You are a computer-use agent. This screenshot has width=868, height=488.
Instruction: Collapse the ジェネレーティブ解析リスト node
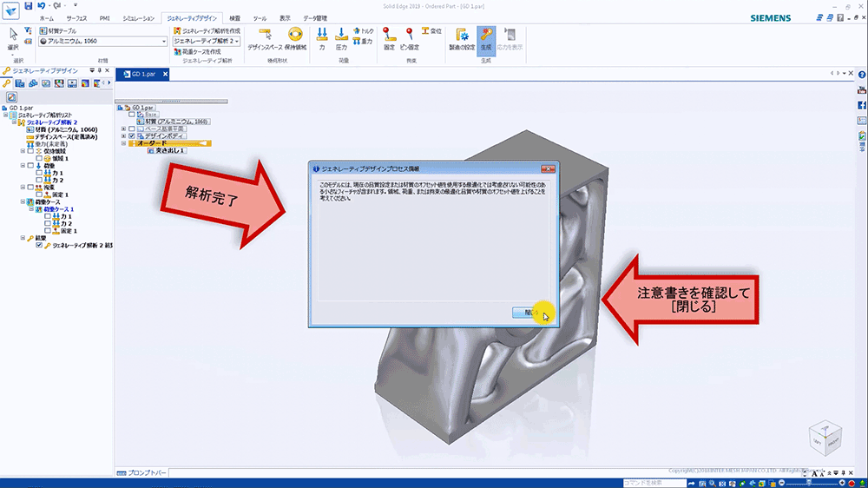(6, 115)
